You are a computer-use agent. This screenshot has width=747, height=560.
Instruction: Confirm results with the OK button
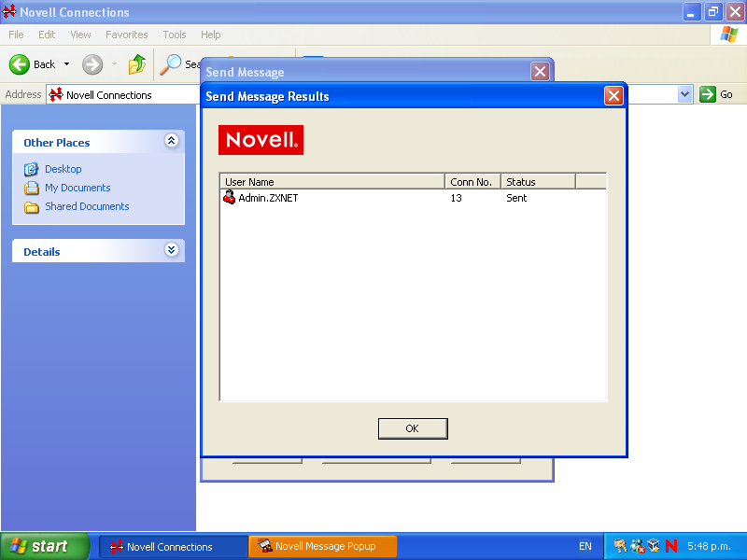(413, 428)
